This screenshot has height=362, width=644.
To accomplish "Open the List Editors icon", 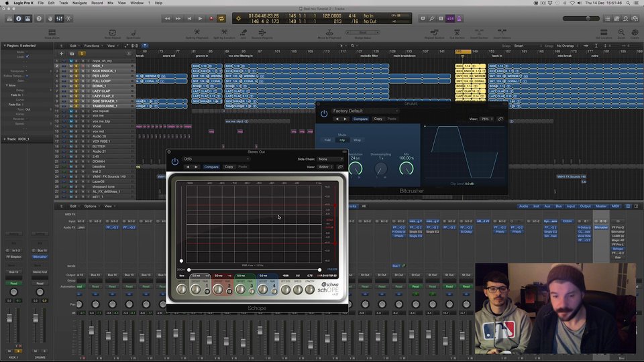I will pyautogui.click(x=608, y=19).
